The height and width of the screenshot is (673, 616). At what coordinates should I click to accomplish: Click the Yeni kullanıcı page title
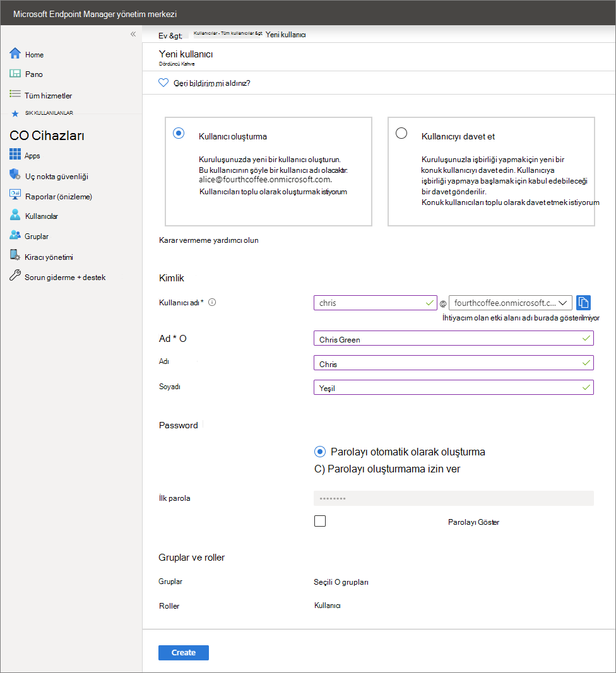[x=186, y=54]
